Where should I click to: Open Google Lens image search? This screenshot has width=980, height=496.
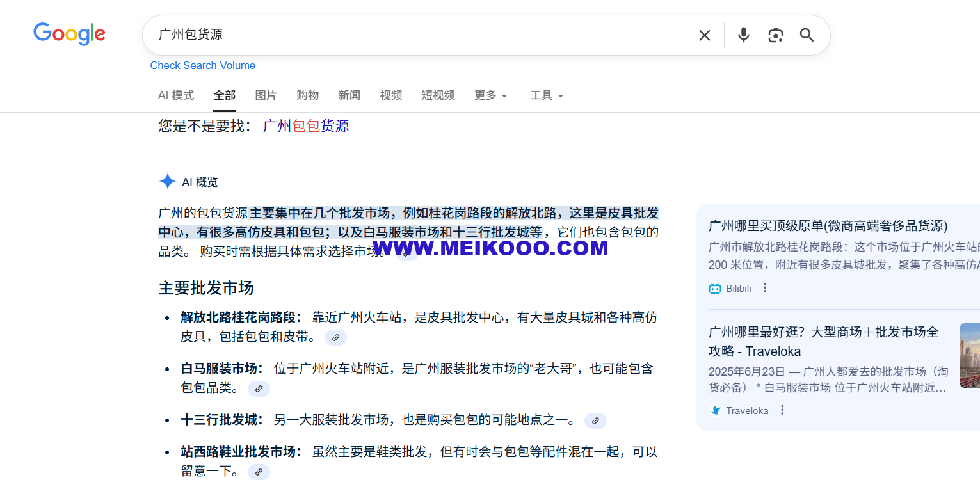(x=775, y=35)
